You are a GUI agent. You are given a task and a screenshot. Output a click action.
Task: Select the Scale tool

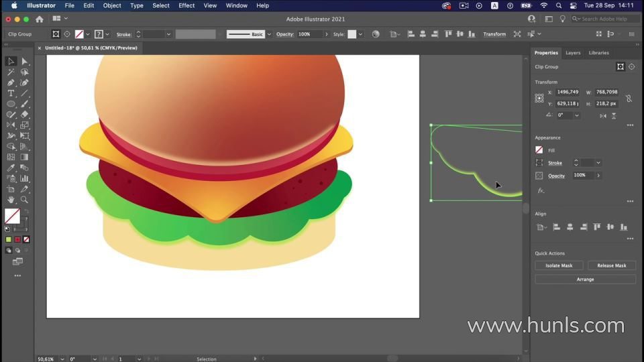(x=25, y=125)
